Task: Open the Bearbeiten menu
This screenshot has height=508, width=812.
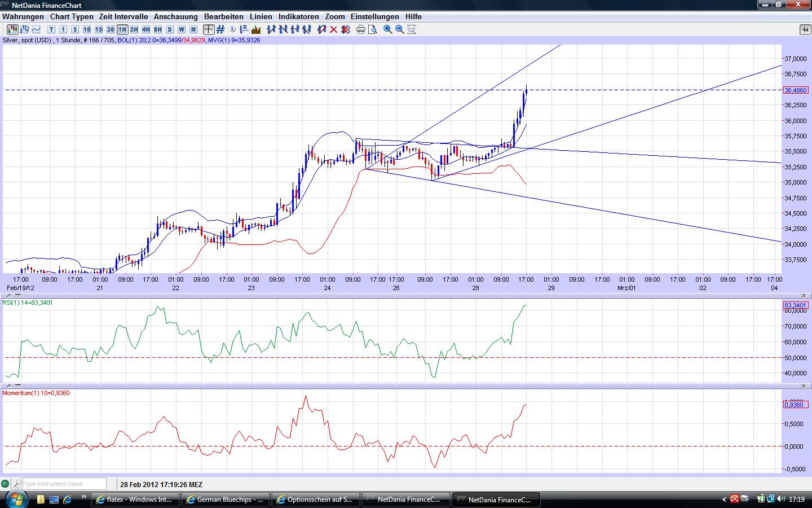Action: click(x=224, y=17)
